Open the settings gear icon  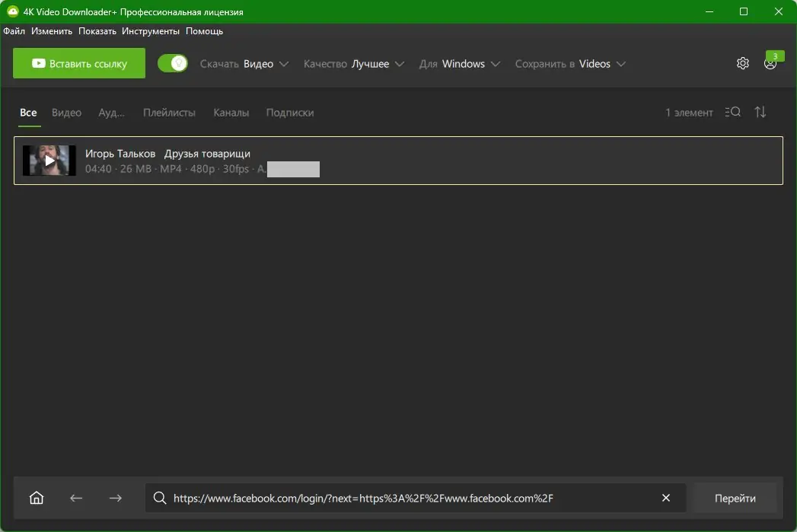tap(743, 63)
